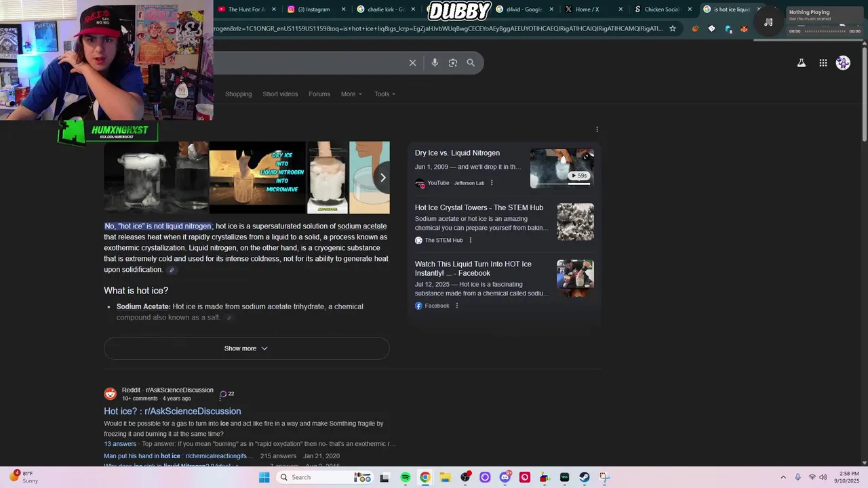Click the orange acorn extension icon
Viewport: 868px width, 488px height.
coord(695,28)
